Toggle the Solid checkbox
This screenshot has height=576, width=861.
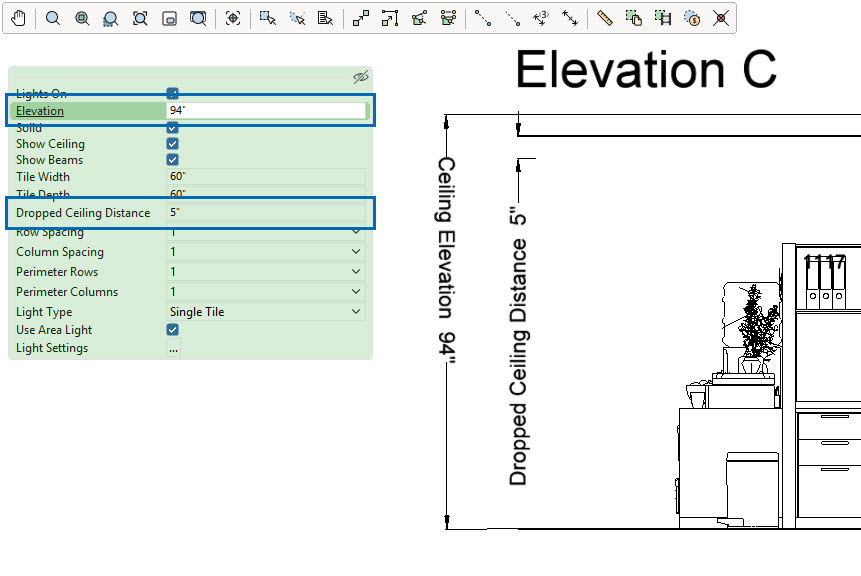pyautogui.click(x=172, y=128)
